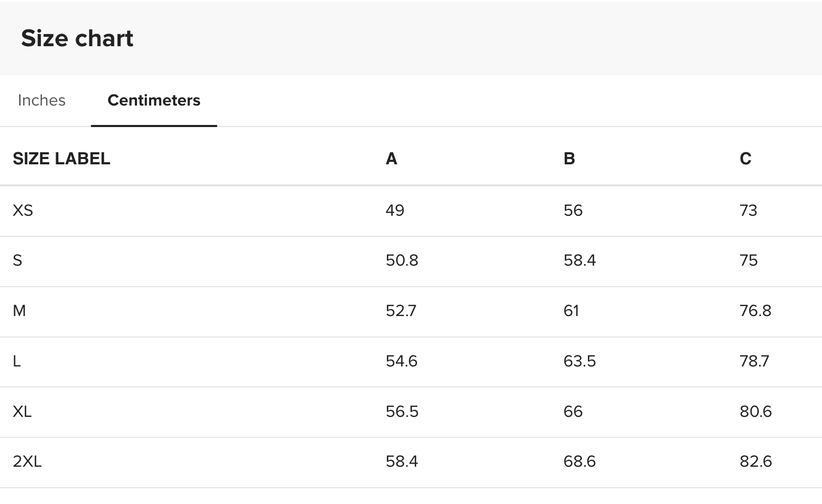
Task: Click the Size chart heading
Action: [x=77, y=38]
